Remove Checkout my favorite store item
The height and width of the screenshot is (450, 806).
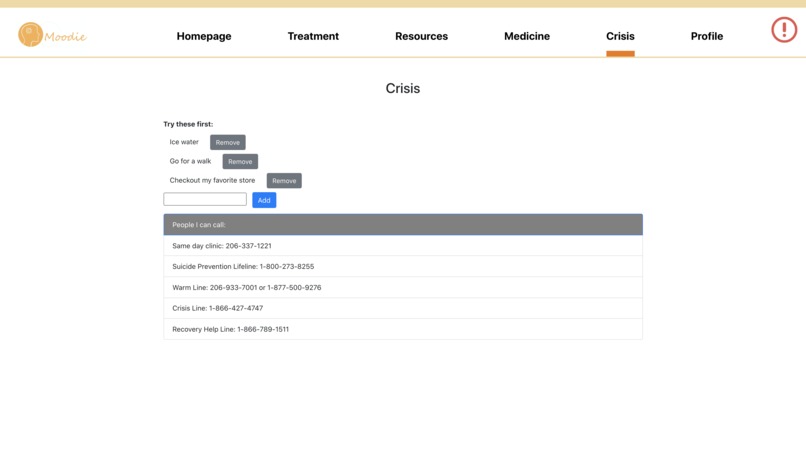pyautogui.click(x=284, y=181)
